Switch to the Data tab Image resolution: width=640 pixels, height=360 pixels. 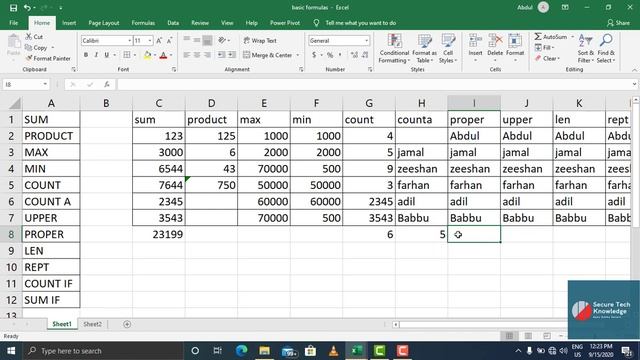coord(173,23)
